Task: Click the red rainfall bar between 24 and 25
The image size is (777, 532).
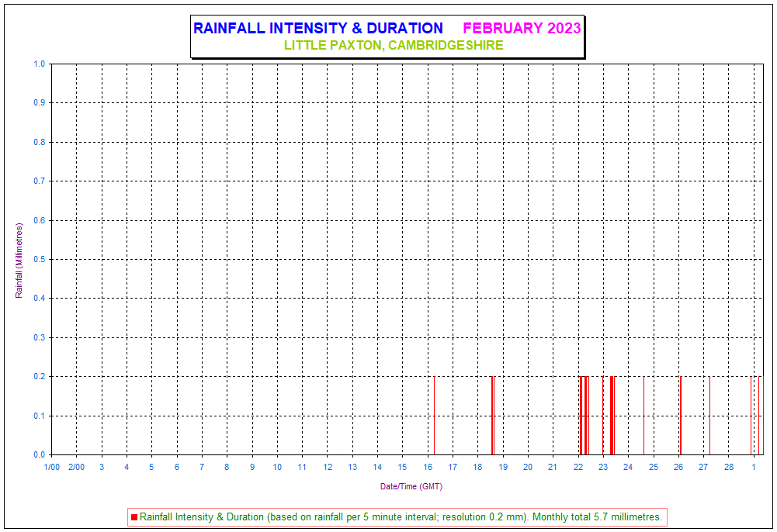Action: tap(643, 416)
